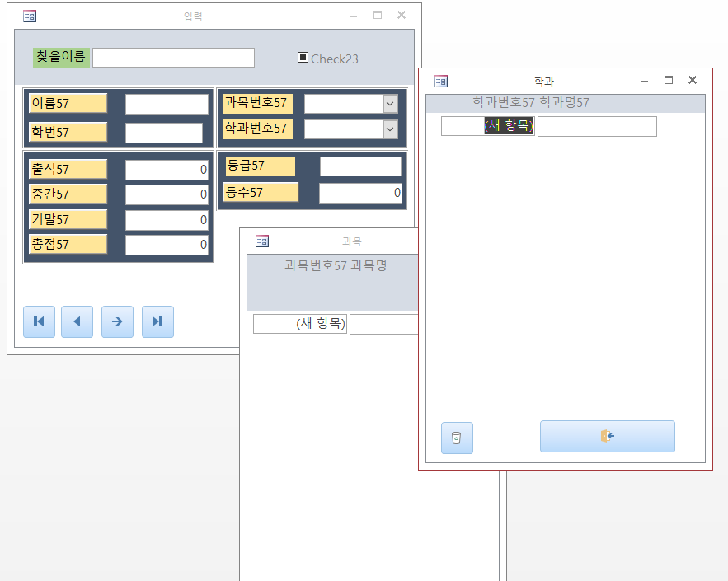
Task: Click the 찾을이름 green label
Action: coord(61,58)
